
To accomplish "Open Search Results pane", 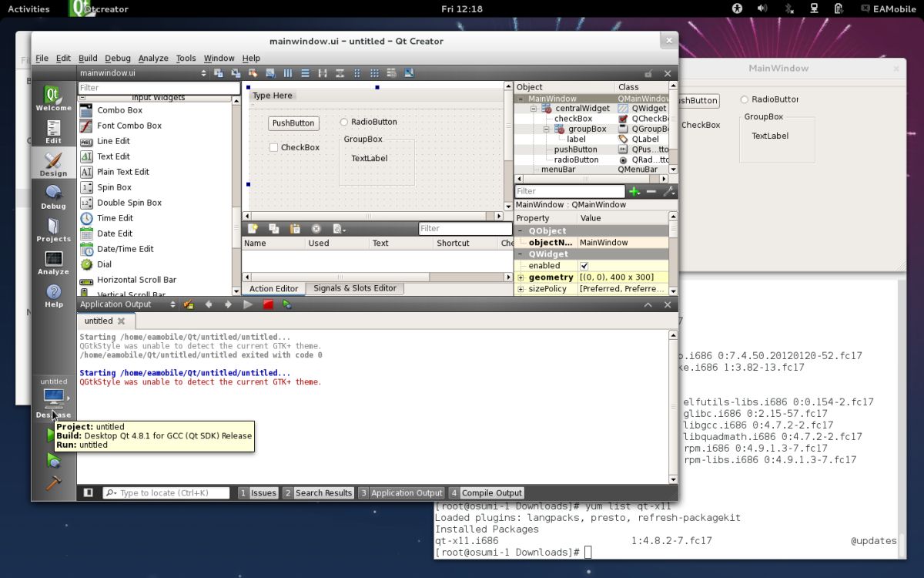I will click(x=318, y=492).
